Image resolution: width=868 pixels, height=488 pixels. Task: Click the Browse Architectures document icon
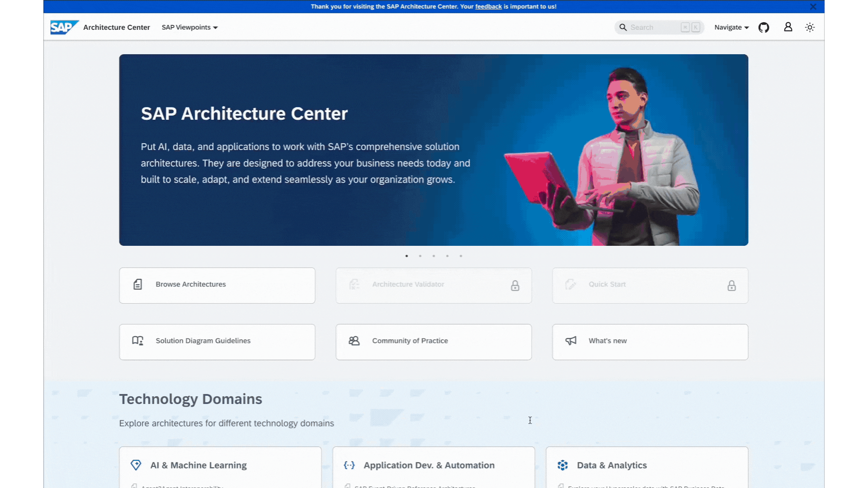point(138,284)
